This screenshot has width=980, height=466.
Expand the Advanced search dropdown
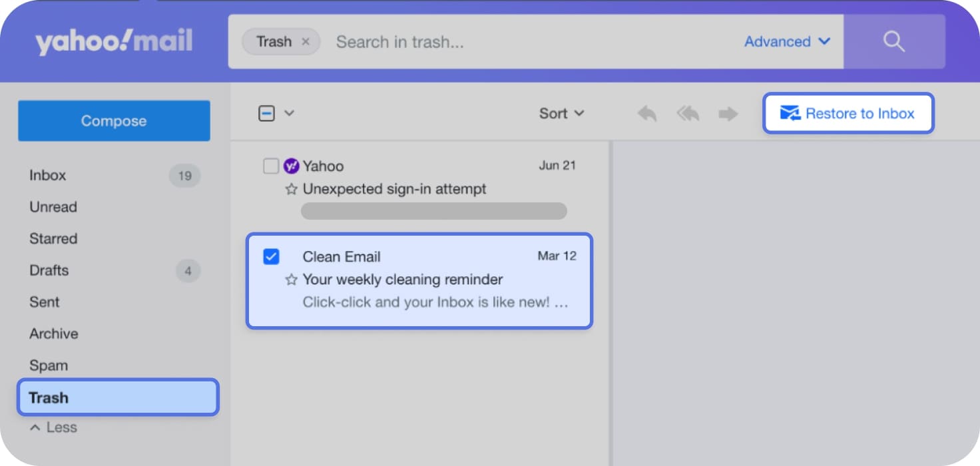(x=787, y=41)
